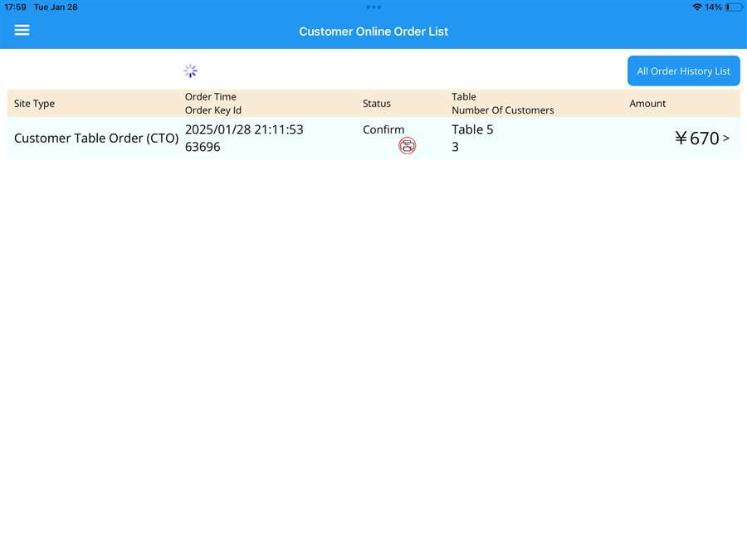
Task: Tap the Wi-Fi icon in status bar
Action: (x=696, y=7)
